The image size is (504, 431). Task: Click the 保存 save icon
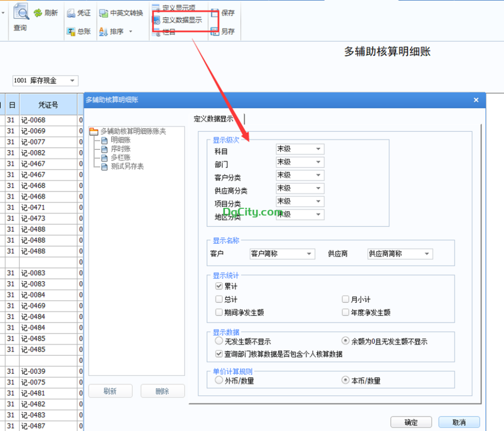pos(215,13)
